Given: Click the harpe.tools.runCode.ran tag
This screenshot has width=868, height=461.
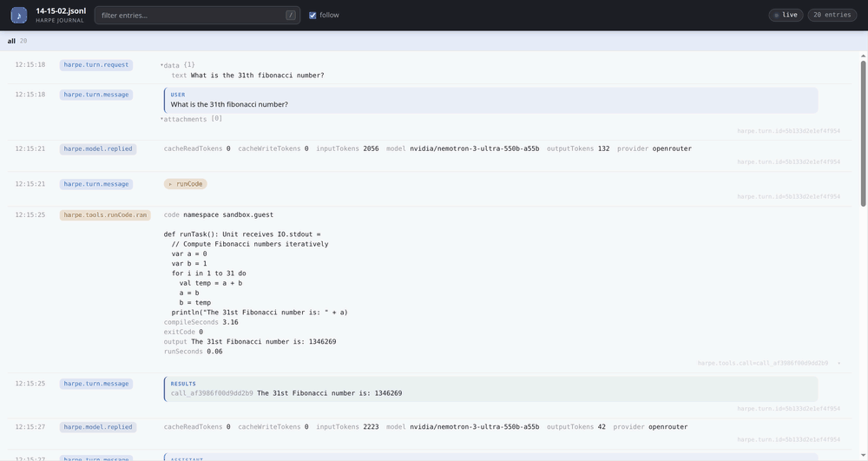Looking at the screenshot, I should pyautogui.click(x=105, y=214).
